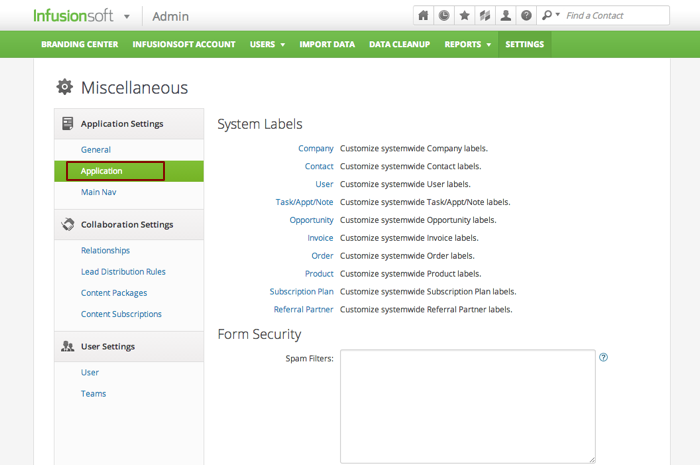Click the Miscellaneous gear icon
This screenshot has width=700, height=465.
[65, 87]
